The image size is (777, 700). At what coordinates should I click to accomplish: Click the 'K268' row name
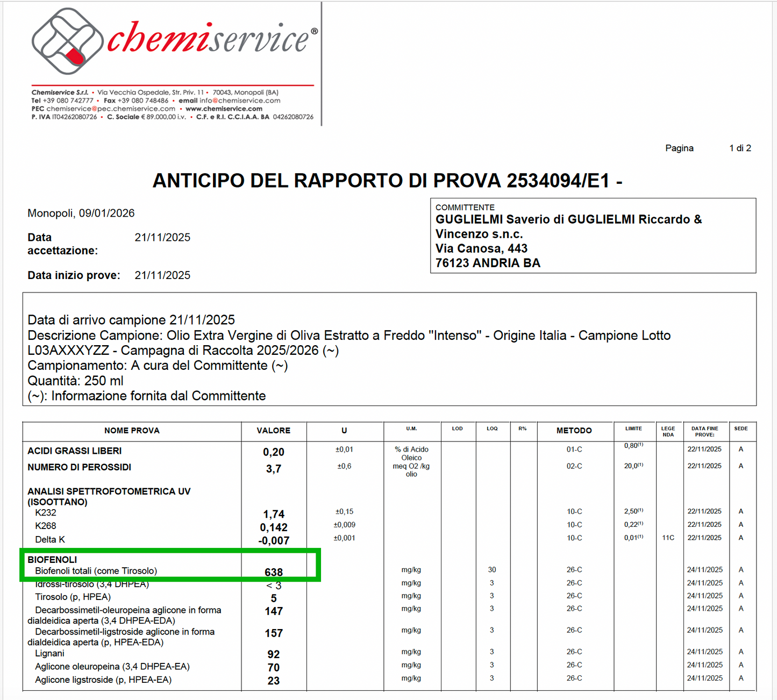(x=46, y=526)
